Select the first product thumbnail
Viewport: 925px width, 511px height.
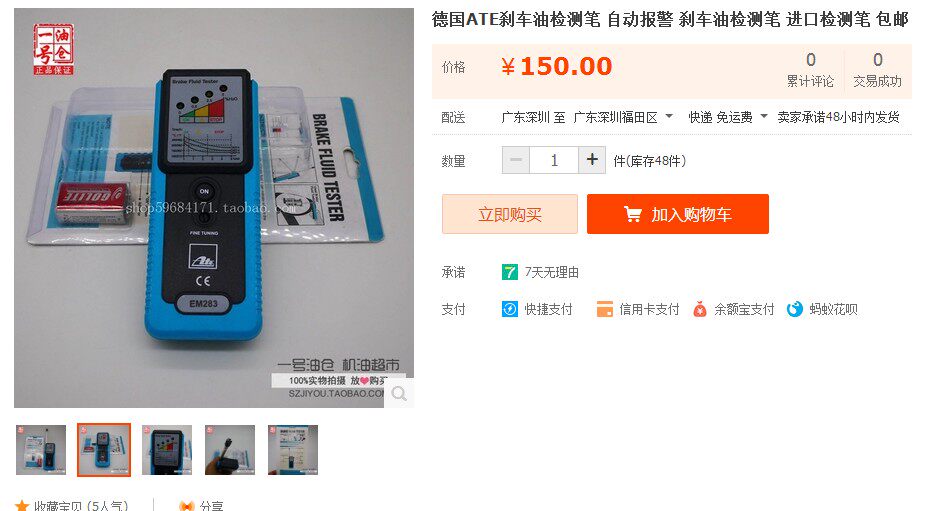pyautogui.click(x=41, y=450)
